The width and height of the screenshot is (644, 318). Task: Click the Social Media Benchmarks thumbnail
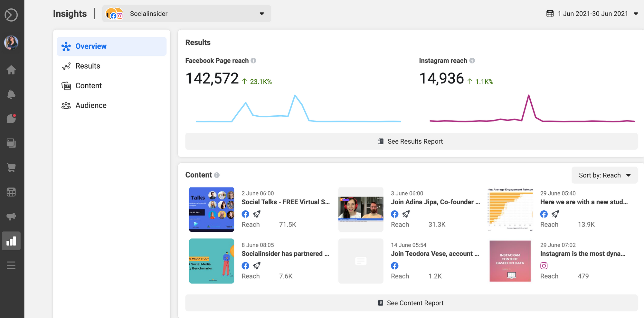[x=212, y=261]
